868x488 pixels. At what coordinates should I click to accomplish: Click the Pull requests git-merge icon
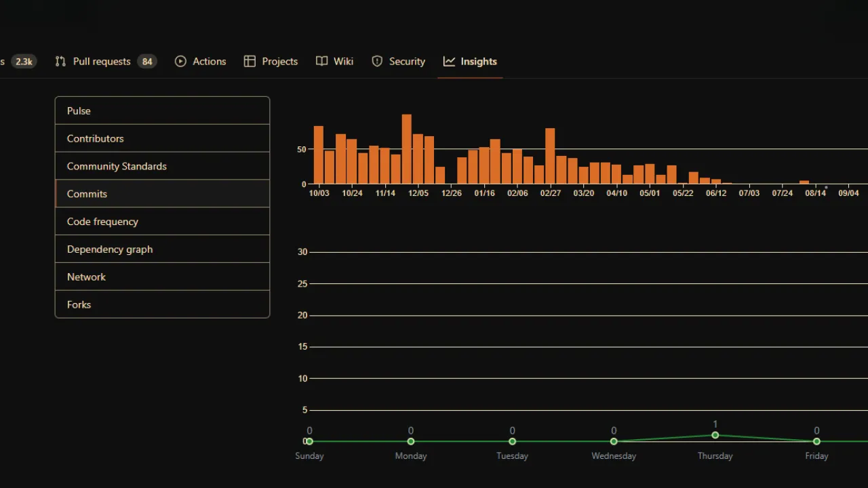tap(60, 62)
